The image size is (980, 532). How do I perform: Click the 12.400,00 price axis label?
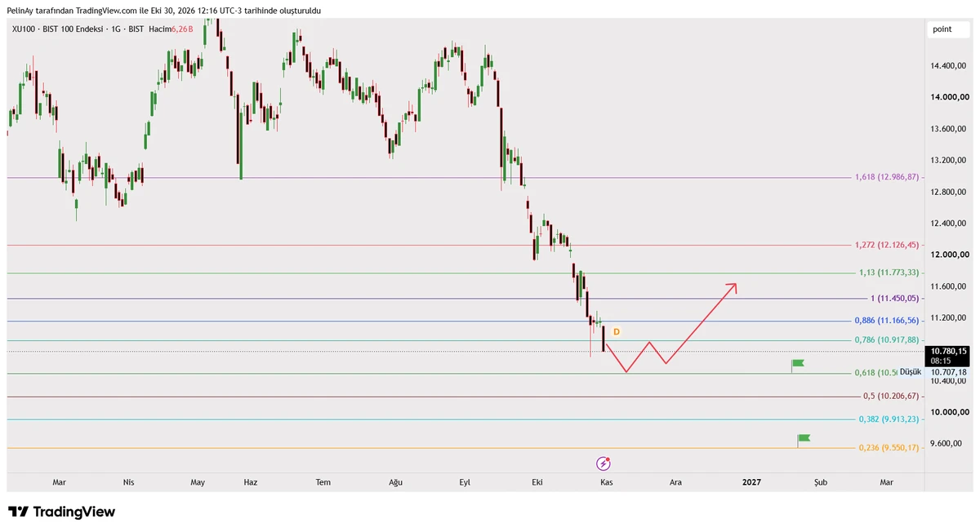947,224
